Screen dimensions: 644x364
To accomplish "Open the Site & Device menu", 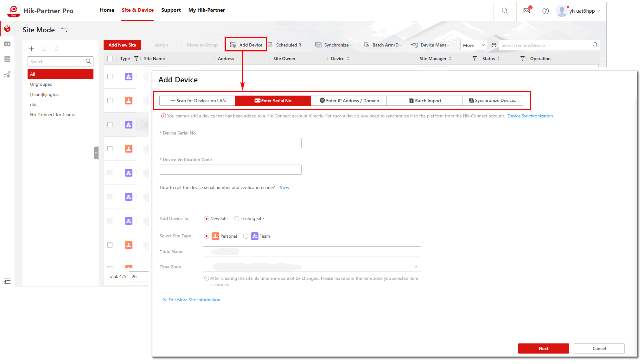I will (137, 10).
